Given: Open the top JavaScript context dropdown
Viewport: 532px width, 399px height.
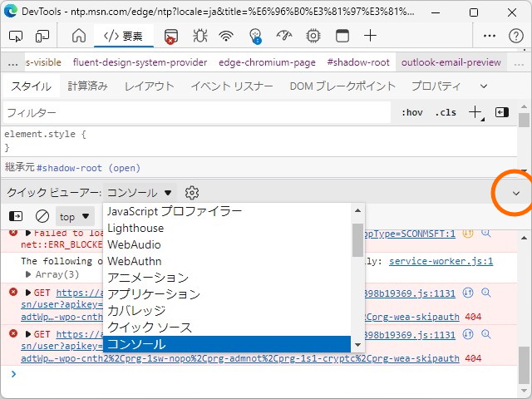Looking at the screenshot, I should (75, 216).
